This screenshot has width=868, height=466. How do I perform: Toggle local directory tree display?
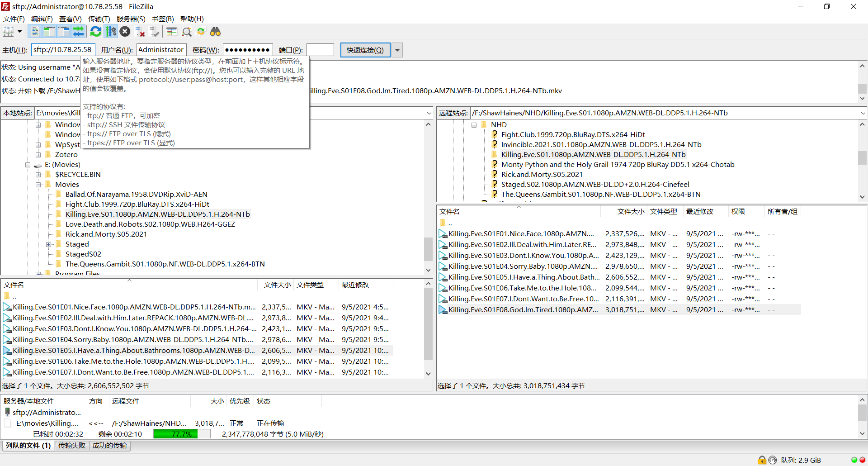(49, 32)
